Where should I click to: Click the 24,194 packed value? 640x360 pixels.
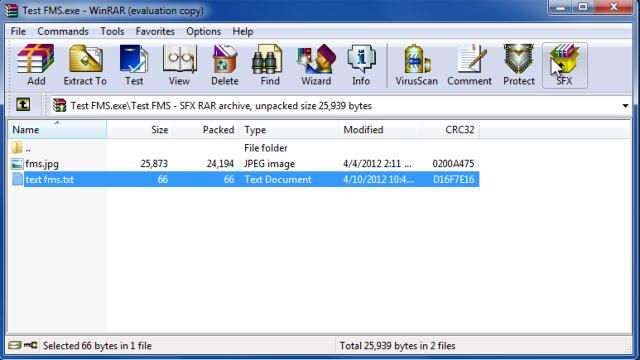click(220, 164)
